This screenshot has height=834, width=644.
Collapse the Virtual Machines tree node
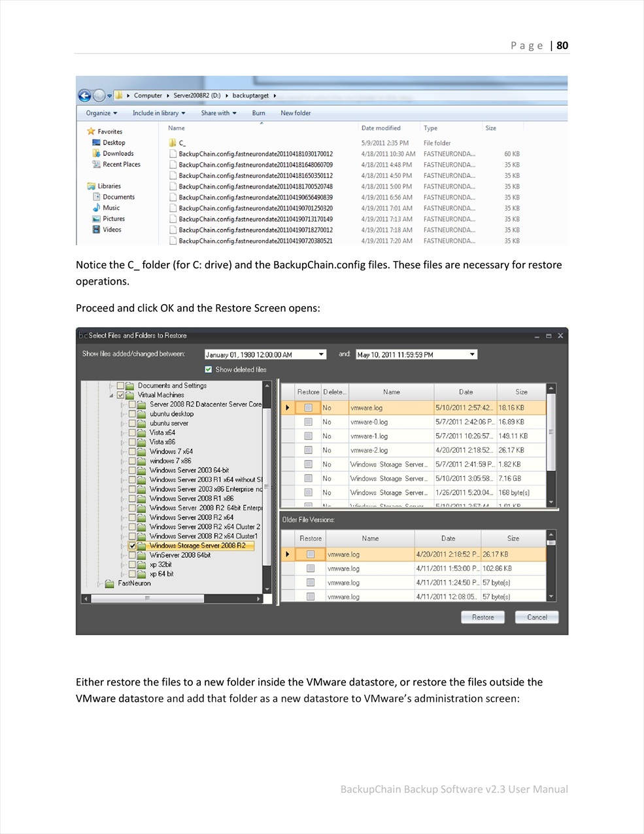[x=112, y=395]
